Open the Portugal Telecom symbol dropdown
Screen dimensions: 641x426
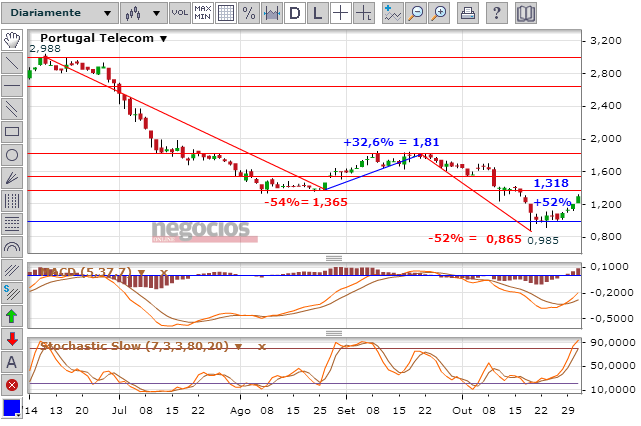pos(164,39)
